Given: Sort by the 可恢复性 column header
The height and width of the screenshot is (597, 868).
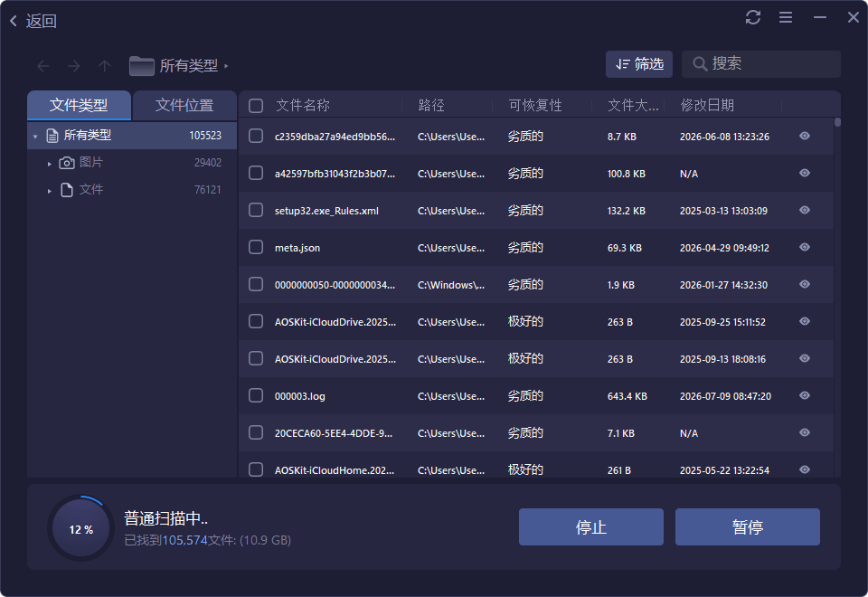Looking at the screenshot, I should point(535,105).
